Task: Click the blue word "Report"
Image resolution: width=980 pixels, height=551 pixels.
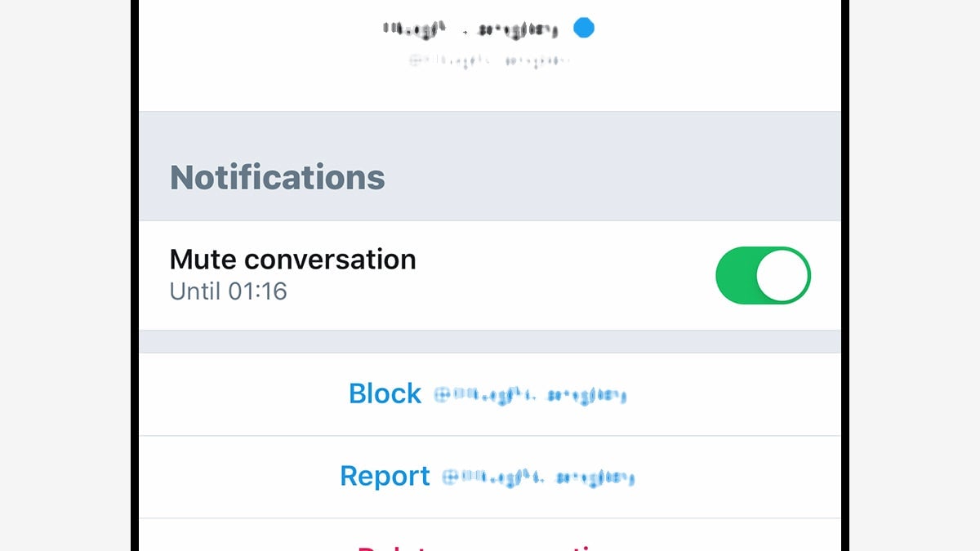Action: coord(385,476)
